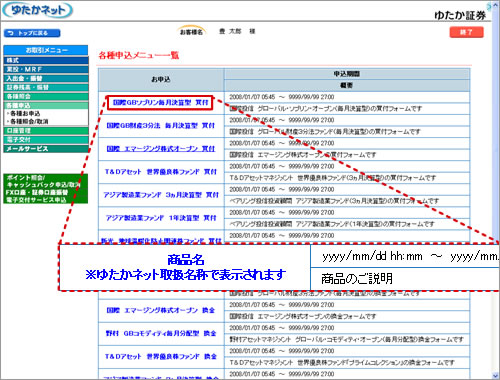Open the 国際GBソブリン毎月決算型 買付 link

pyautogui.click(x=160, y=102)
